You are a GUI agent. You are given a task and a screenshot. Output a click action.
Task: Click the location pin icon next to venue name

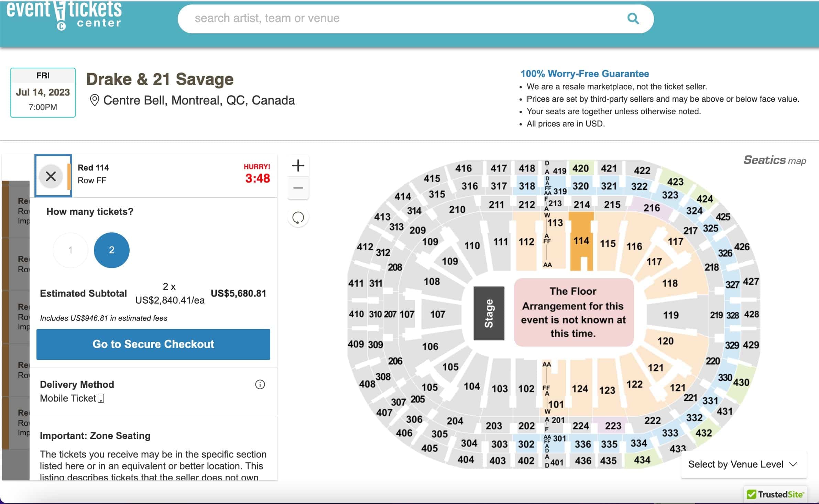pos(94,99)
